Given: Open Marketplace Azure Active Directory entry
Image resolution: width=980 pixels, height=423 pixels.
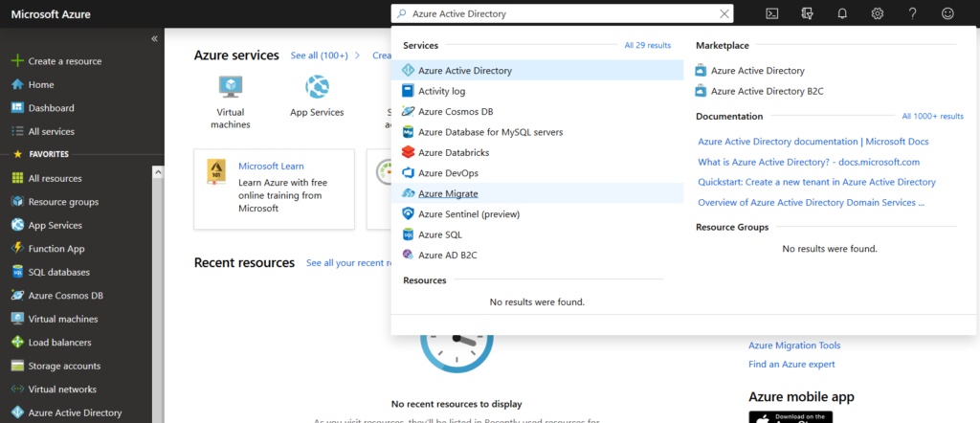Looking at the screenshot, I should 758,71.
